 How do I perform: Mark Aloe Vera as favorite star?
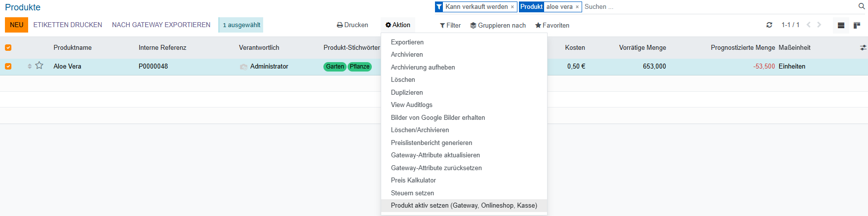point(39,66)
